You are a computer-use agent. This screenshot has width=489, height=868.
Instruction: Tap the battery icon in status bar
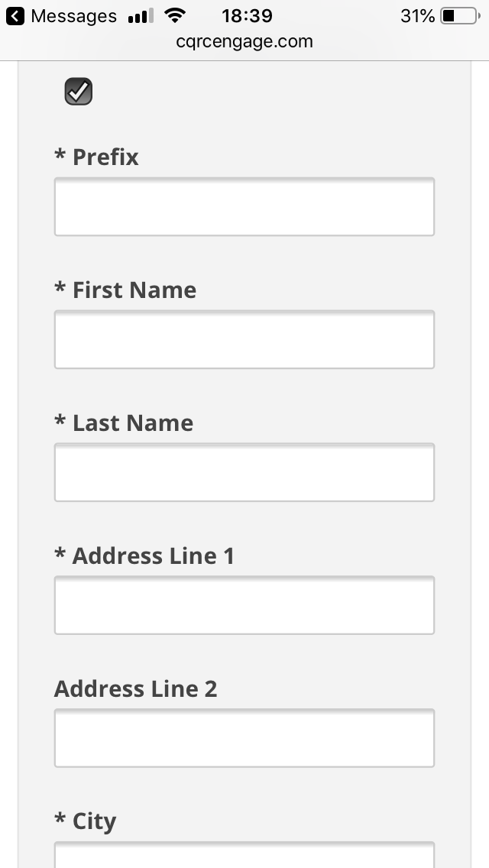tap(461, 16)
